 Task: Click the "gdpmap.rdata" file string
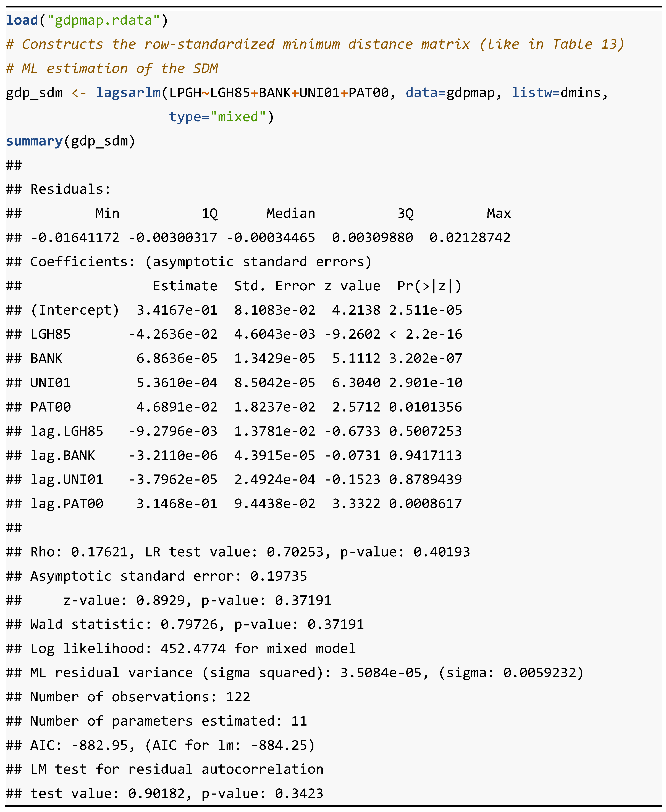pyautogui.click(x=103, y=20)
